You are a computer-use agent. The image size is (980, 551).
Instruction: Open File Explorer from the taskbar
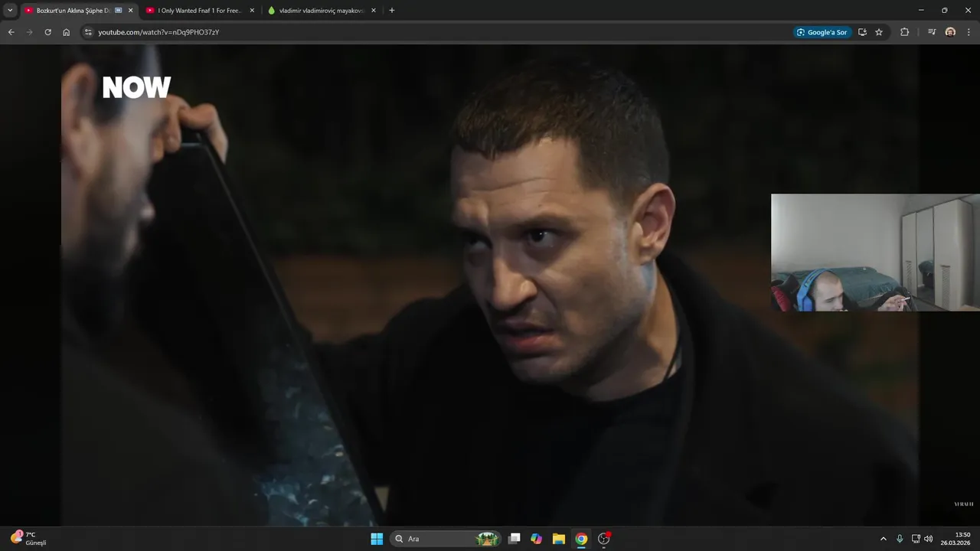pyautogui.click(x=559, y=539)
